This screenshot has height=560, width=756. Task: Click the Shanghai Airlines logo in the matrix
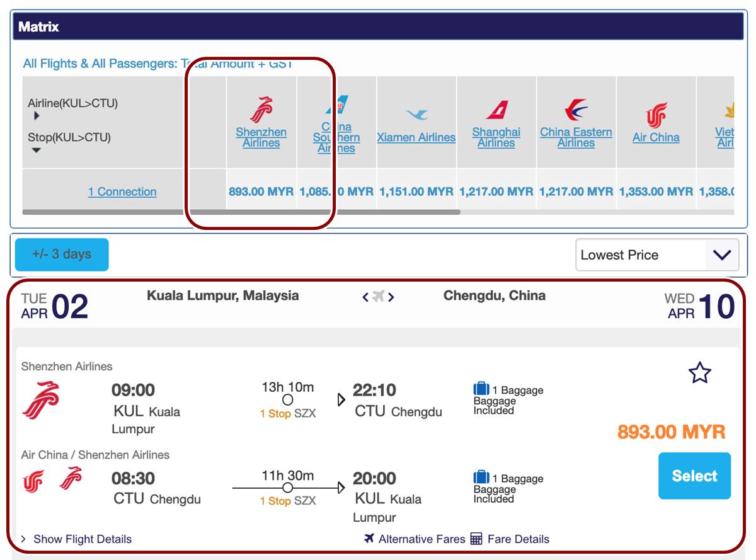pos(496,110)
